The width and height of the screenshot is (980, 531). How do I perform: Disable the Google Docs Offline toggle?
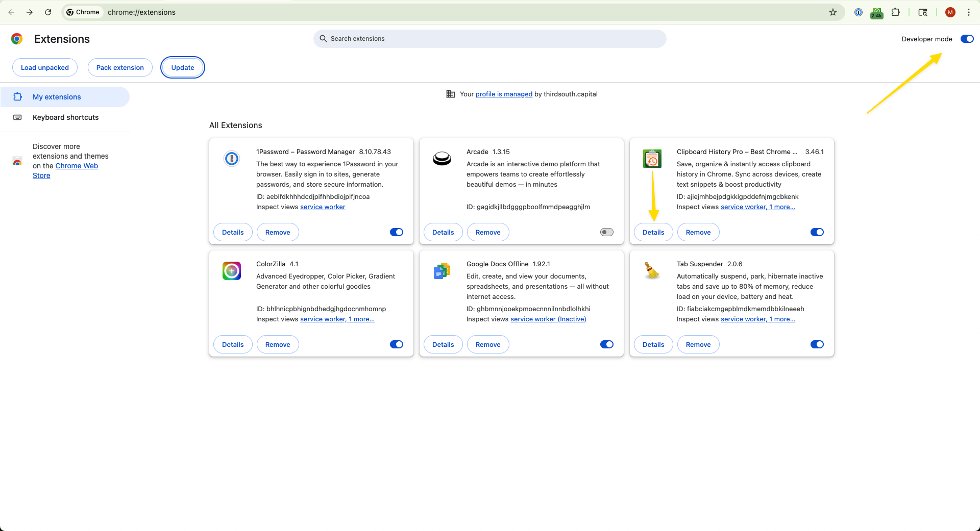607,344
